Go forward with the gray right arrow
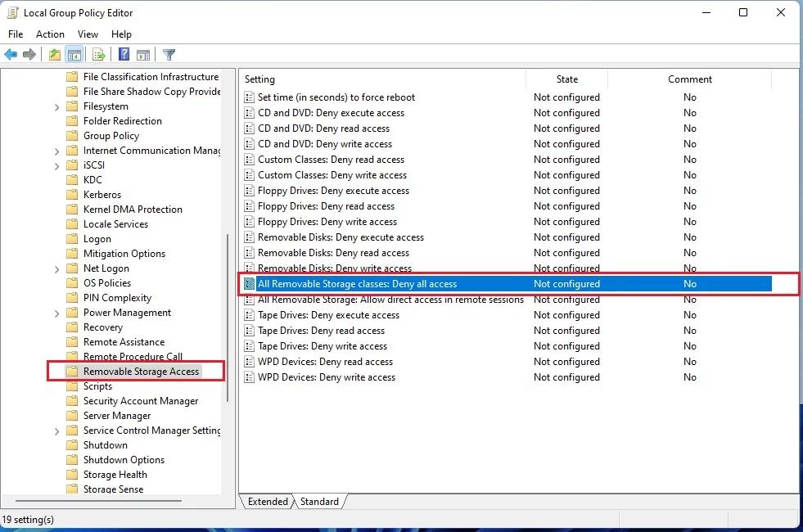803x532 pixels. pyautogui.click(x=29, y=54)
